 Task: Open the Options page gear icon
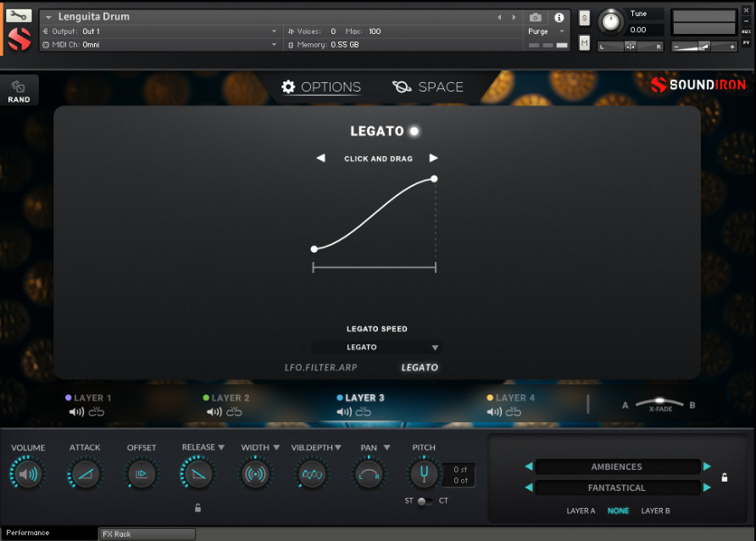coord(289,86)
